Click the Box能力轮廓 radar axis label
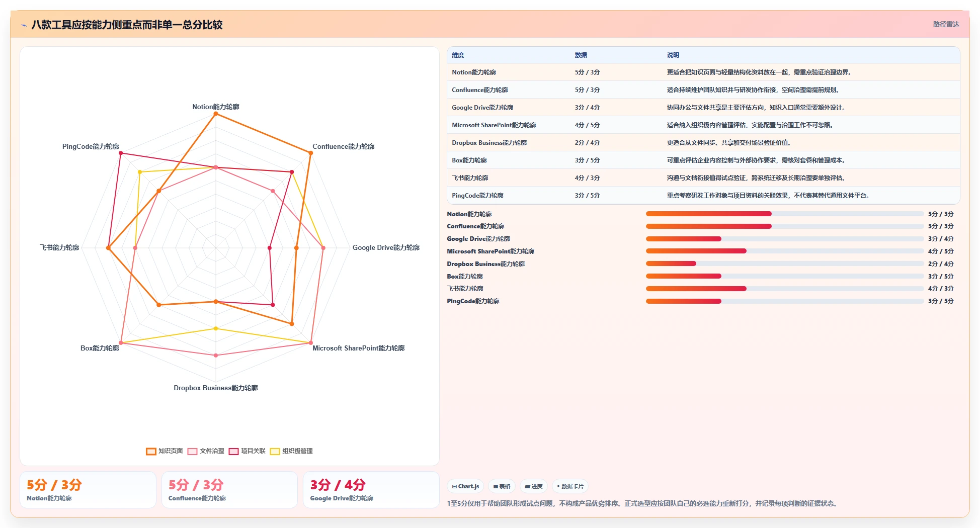Screen dimensions: 980x528 point(100,348)
